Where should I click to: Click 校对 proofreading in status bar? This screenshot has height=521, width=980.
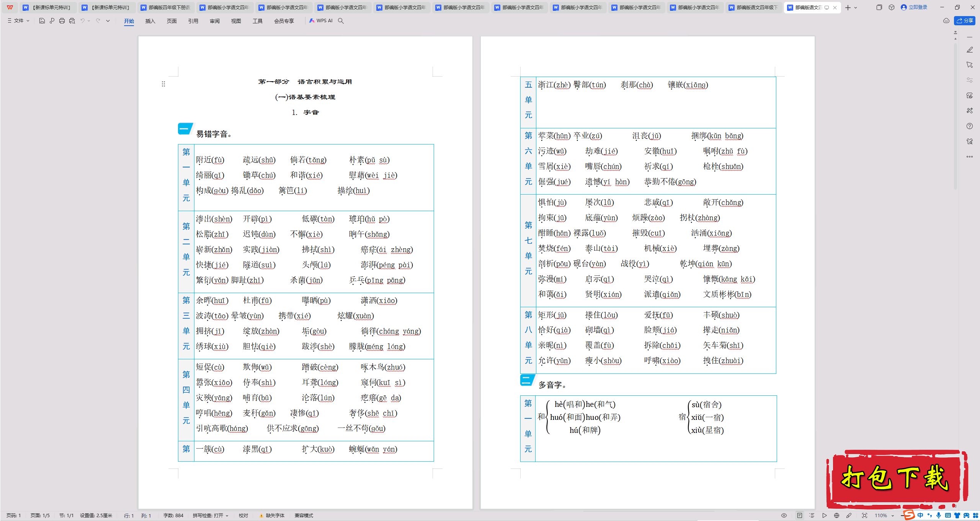click(x=243, y=516)
